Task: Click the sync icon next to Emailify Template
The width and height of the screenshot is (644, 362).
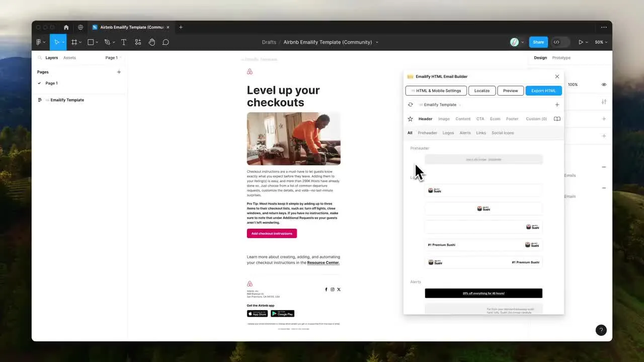Action: 411,105
